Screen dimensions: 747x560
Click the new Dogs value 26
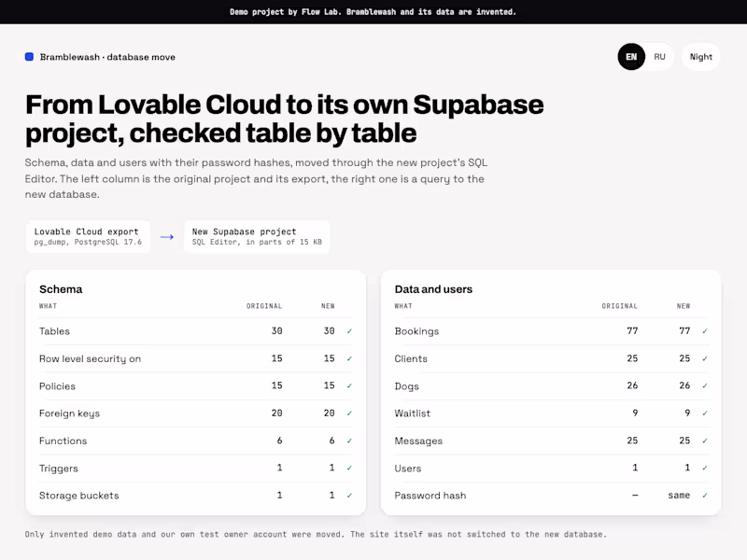coord(684,385)
